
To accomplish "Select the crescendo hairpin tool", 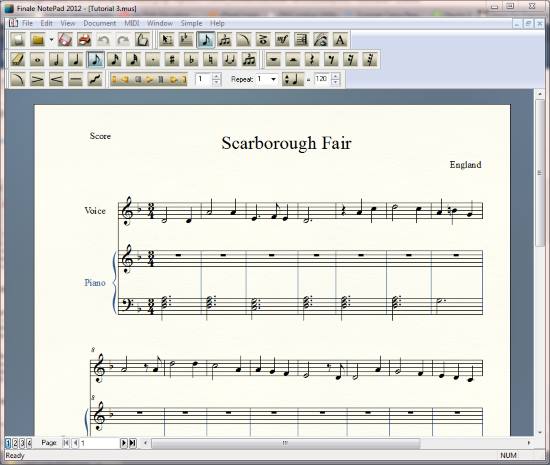I will [x=56, y=79].
